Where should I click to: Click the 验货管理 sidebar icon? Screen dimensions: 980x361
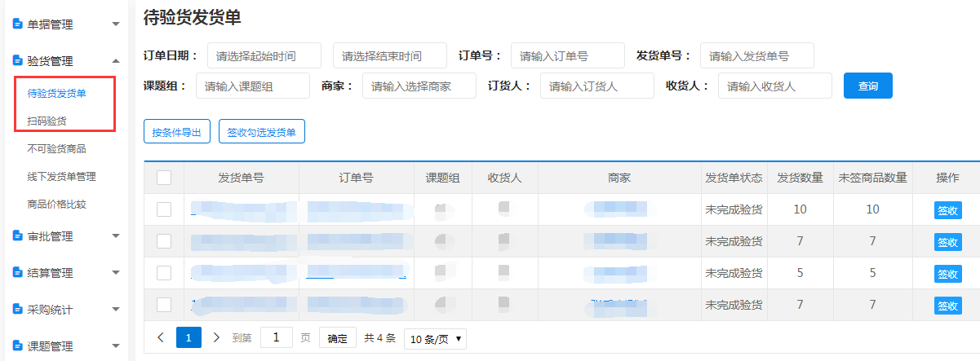pos(17,61)
